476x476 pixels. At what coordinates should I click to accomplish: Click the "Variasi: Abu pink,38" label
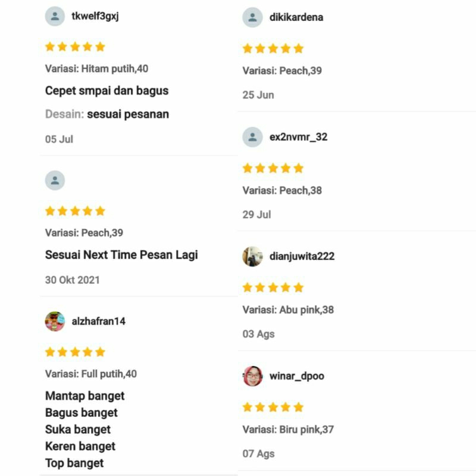tap(288, 310)
